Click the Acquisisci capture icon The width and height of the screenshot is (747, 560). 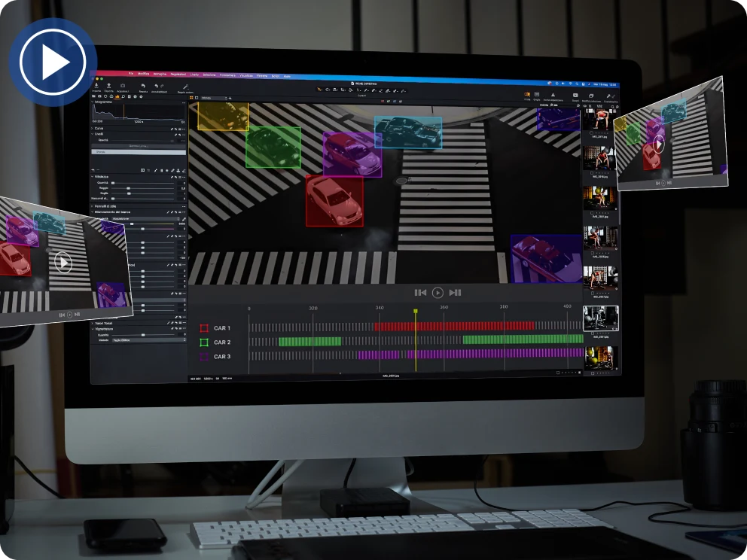(x=121, y=87)
